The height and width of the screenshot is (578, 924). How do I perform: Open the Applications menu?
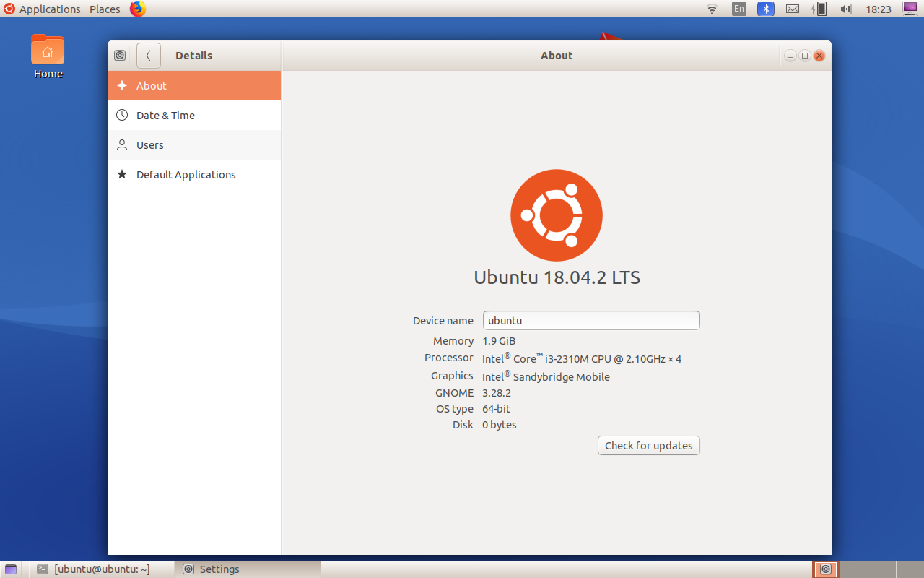pos(43,9)
